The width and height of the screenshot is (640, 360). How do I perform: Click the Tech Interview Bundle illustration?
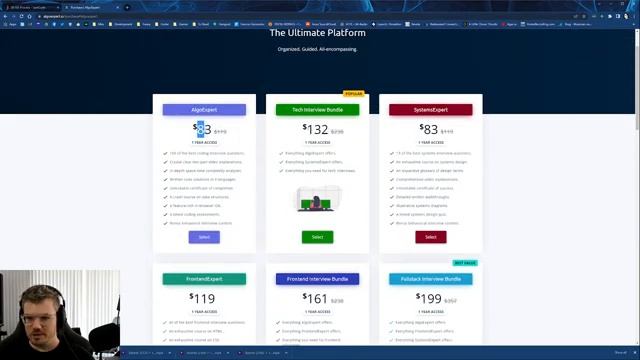[318, 199]
